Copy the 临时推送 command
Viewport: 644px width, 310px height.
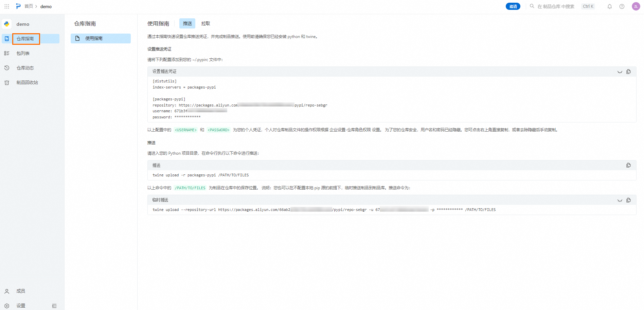(x=628, y=200)
